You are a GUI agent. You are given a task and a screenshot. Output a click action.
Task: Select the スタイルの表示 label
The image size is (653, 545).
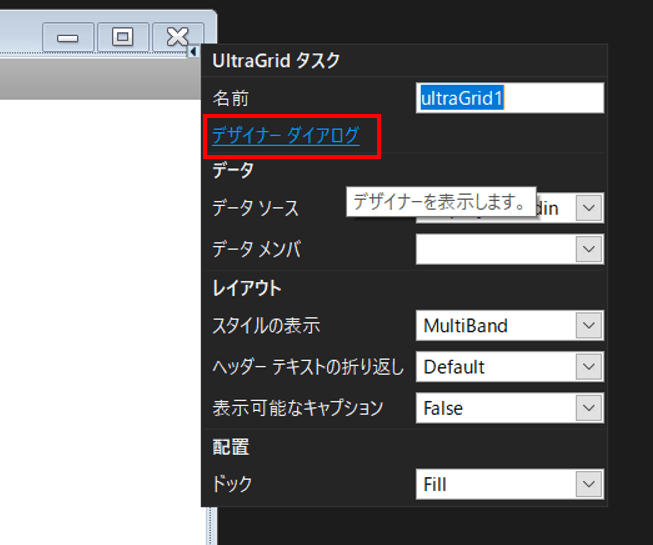pos(266,325)
